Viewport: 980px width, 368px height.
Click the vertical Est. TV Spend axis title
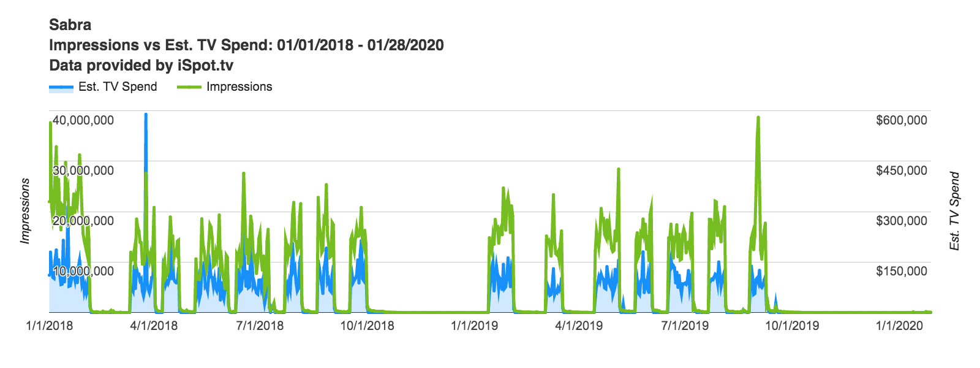pyautogui.click(x=954, y=211)
